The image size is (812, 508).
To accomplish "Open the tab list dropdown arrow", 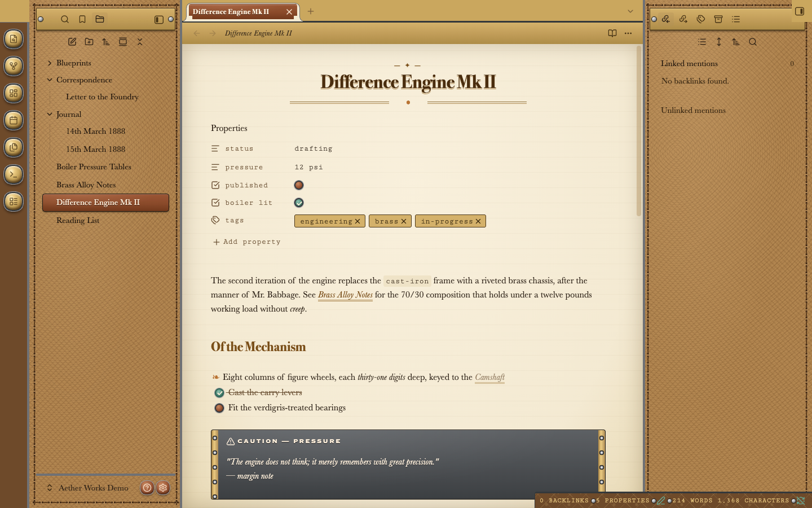I will pyautogui.click(x=630, y=11).
